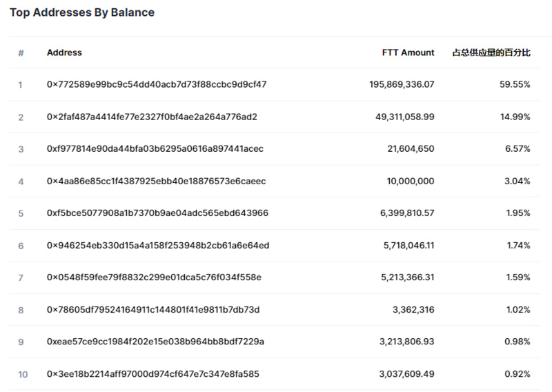The image size is (552, 392).
Task: Select address beginning 0x78605df79524
Action: coord(153,310)
